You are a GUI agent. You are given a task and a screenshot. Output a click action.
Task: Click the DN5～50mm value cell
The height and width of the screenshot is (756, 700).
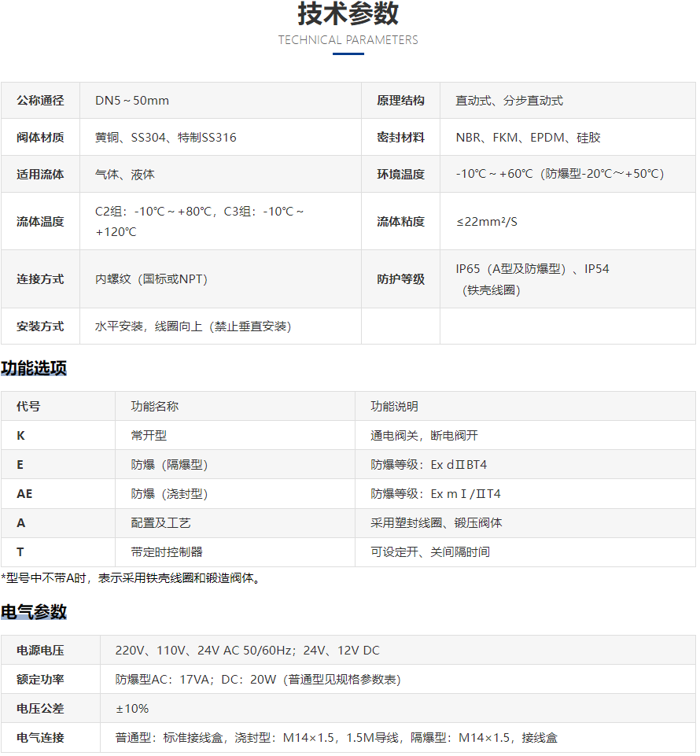[x=132, y=101]
